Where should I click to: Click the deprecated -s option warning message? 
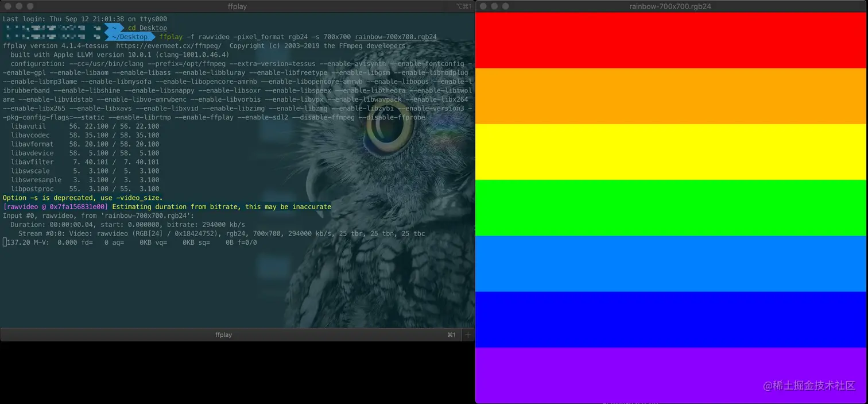[x=82, y=197]
